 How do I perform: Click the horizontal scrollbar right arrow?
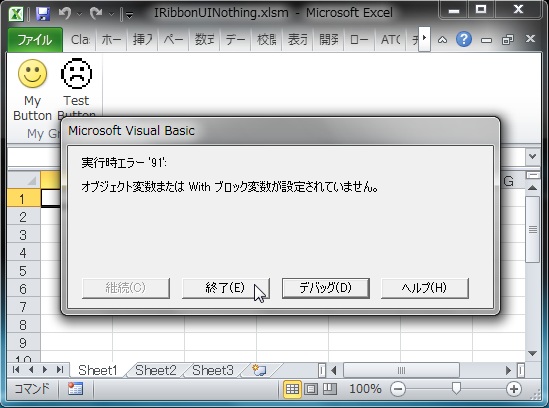[508, 370]
